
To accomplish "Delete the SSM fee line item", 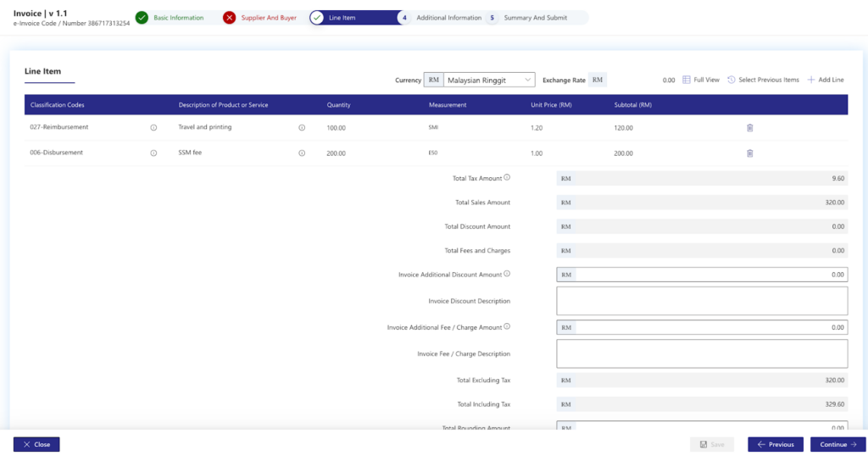I will point(749,153).
